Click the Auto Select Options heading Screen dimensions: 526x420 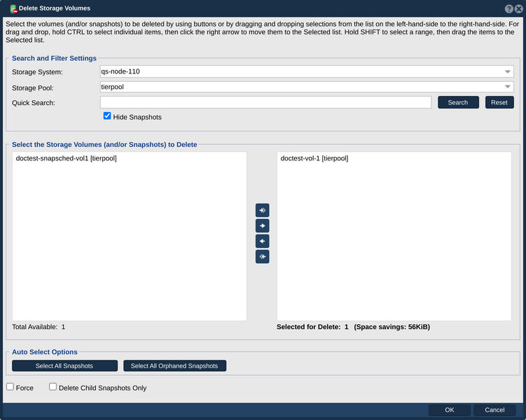[45, 352]
